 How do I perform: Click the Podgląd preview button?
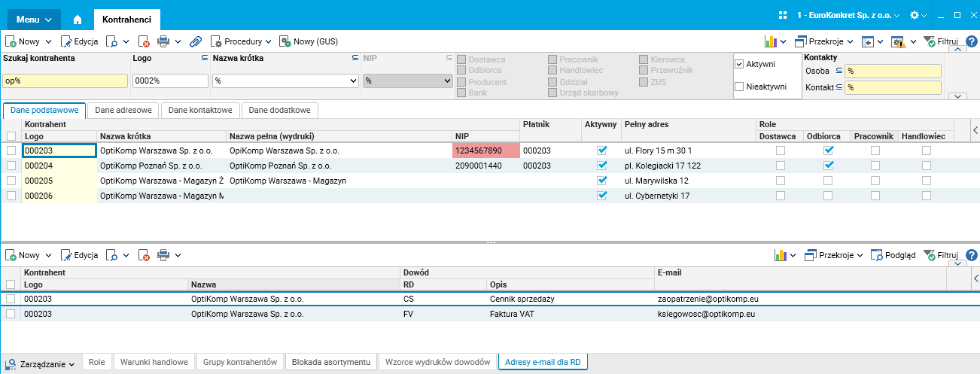[x=893, y=255]
